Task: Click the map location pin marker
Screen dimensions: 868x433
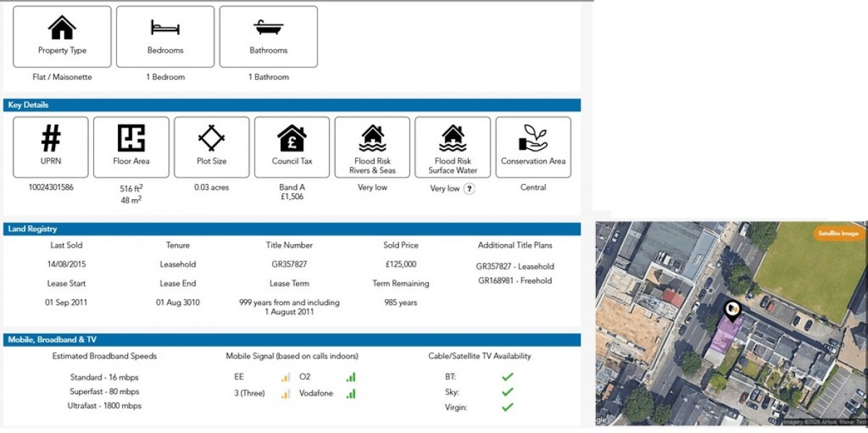Action: click(x=733, y=311)
